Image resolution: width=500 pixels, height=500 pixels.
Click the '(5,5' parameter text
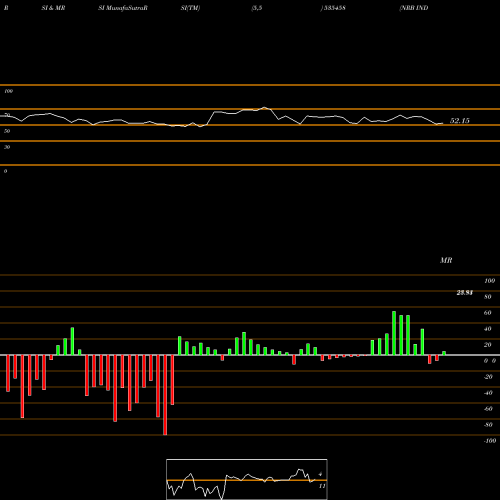[257, 8]
